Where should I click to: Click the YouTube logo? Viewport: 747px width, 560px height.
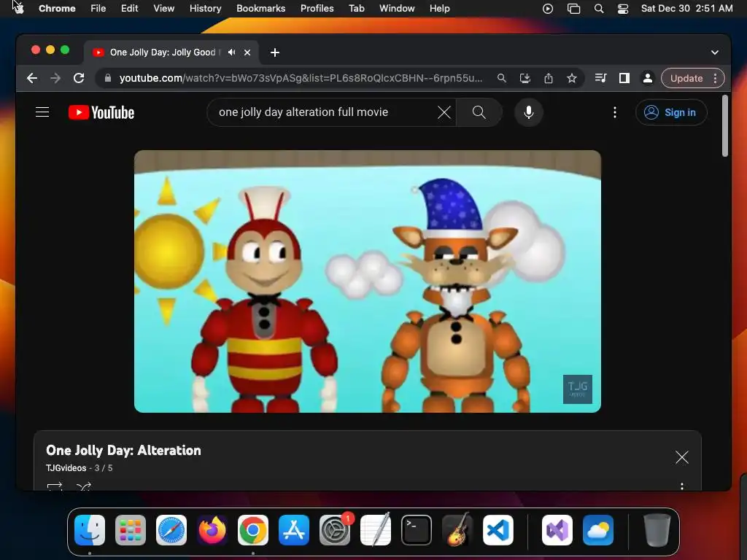[101, 112]
